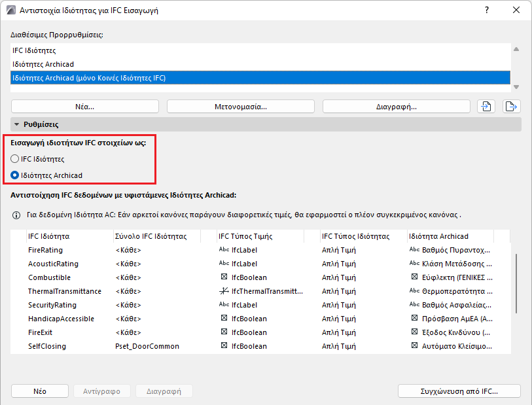
Task: Click the Νέα... button
Action: pos(85,107)
